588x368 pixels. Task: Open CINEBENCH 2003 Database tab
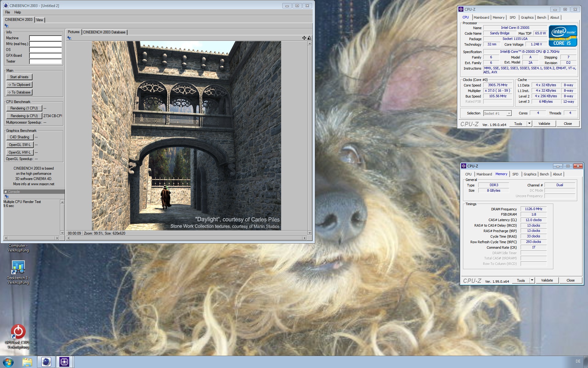tap(104, 32)
